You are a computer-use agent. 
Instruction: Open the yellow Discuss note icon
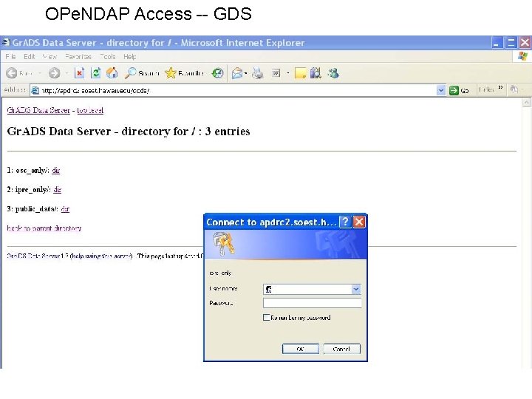[300, 73]
